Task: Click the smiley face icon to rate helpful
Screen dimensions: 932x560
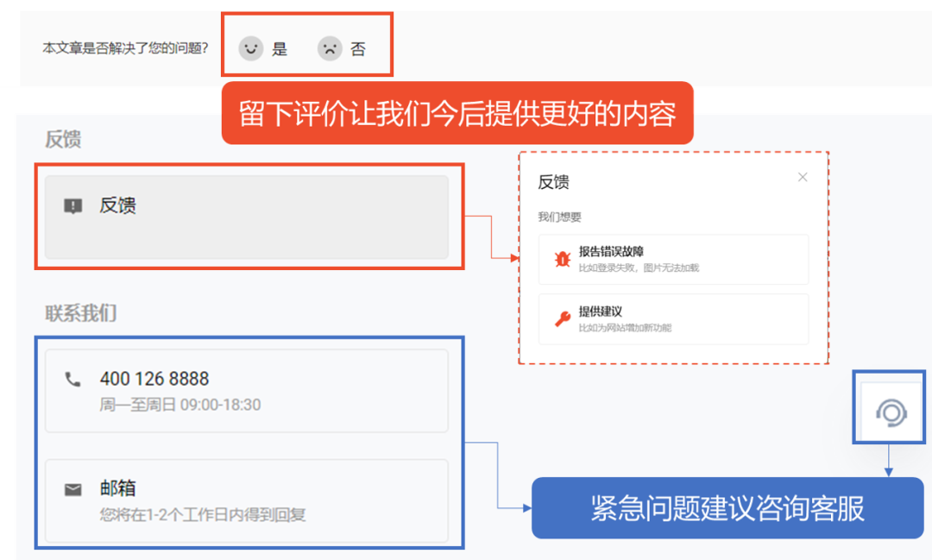Action: (x=251, y=48)
